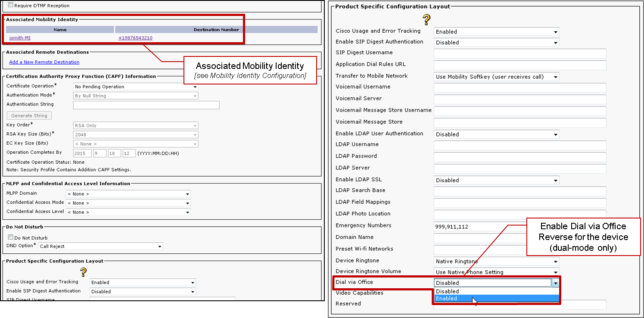Open the MLPP Domain dropdown

[128, 194]
